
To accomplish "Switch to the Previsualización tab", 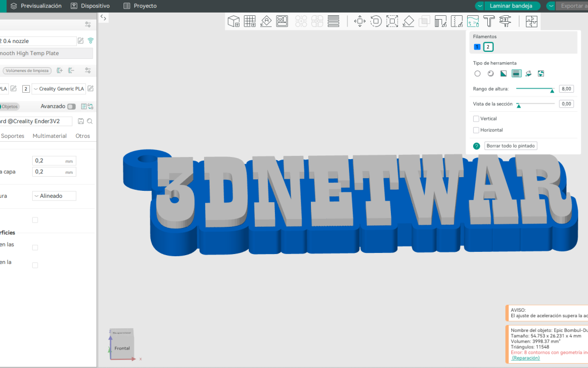I will [x=36, y=5].
